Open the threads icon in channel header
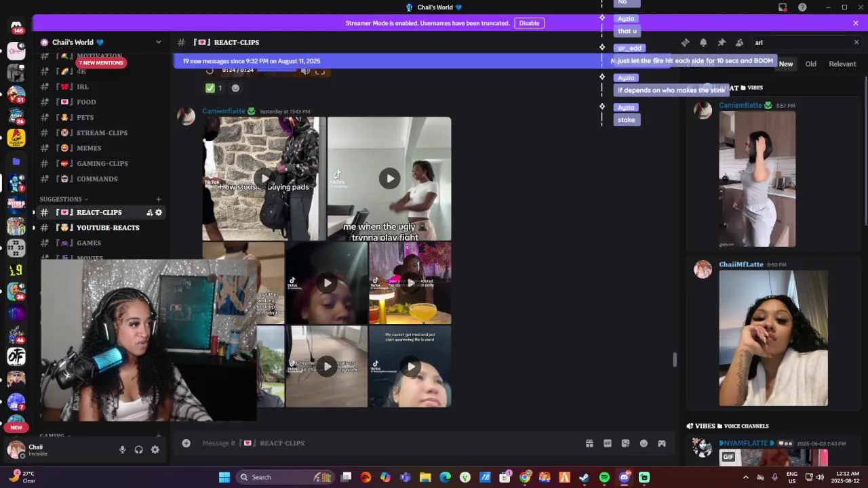 click(686, 42)
